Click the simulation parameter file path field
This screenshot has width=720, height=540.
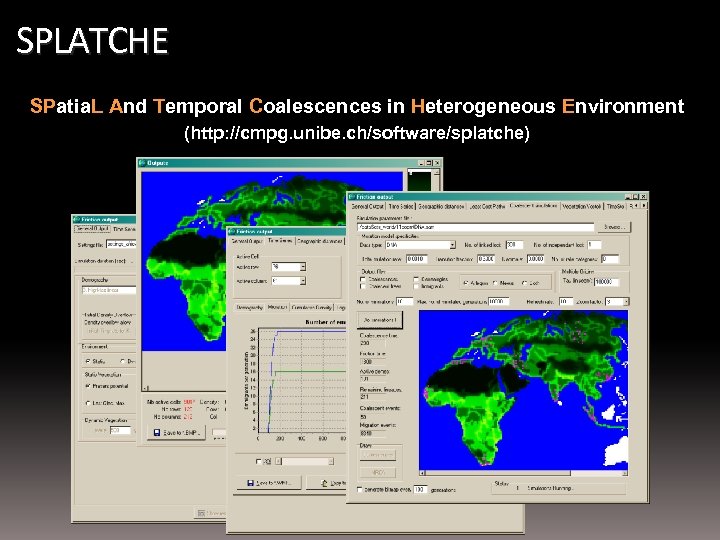(x=475, y=227)
